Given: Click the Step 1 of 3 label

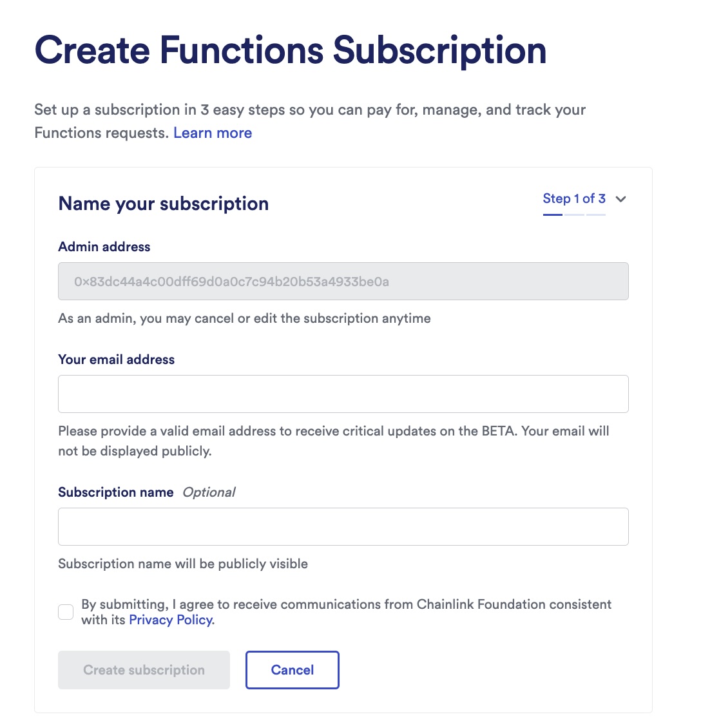Looking at the screenshot, I should tap(573, 198).
